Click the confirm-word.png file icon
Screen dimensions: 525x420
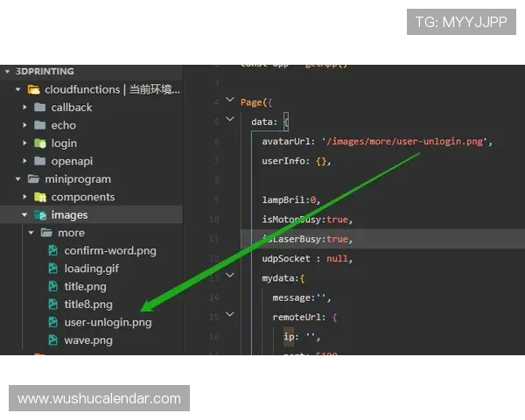point(53,251)
